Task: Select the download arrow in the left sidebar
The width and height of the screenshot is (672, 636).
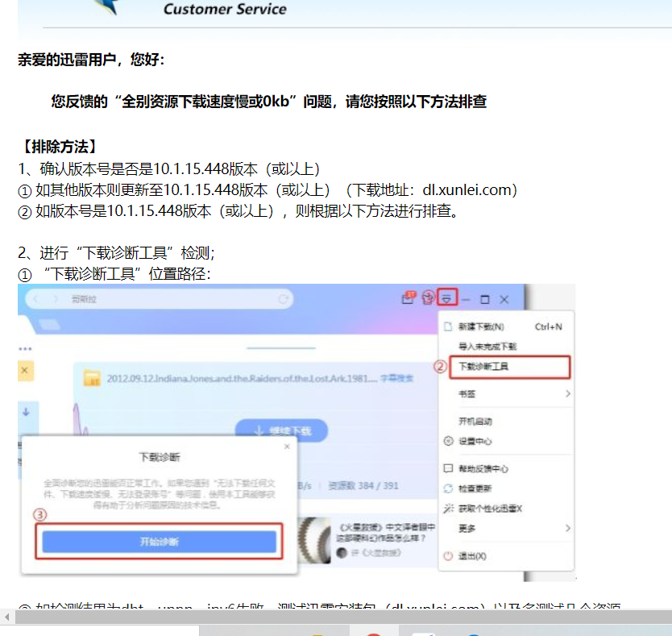Action: click(26, 414)
